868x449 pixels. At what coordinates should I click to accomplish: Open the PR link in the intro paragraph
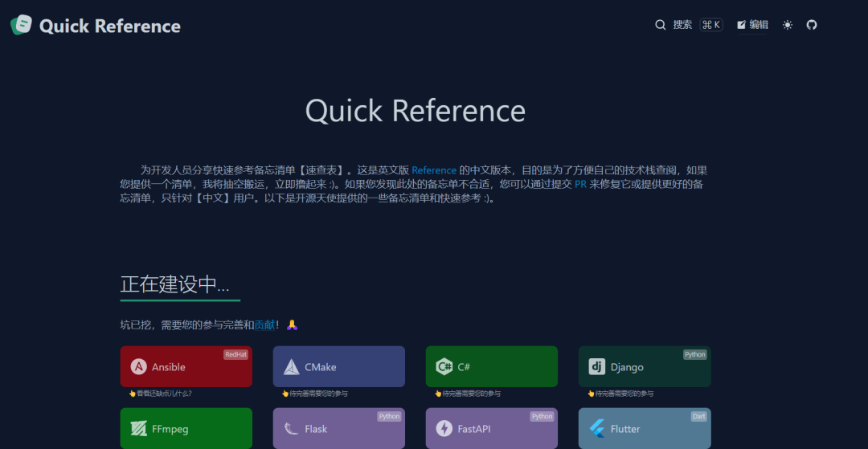click(x=580, y=184)
